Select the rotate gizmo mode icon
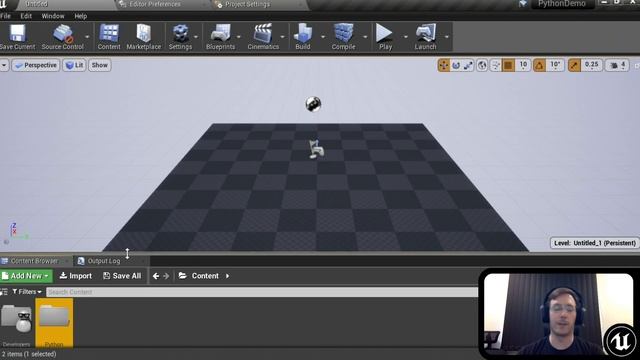 click(x=456, y=65)
